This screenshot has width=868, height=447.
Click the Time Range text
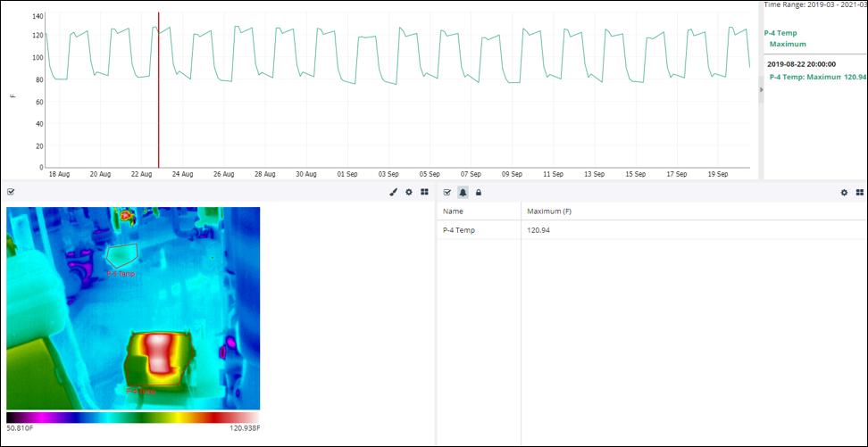[x=815, y=4]
